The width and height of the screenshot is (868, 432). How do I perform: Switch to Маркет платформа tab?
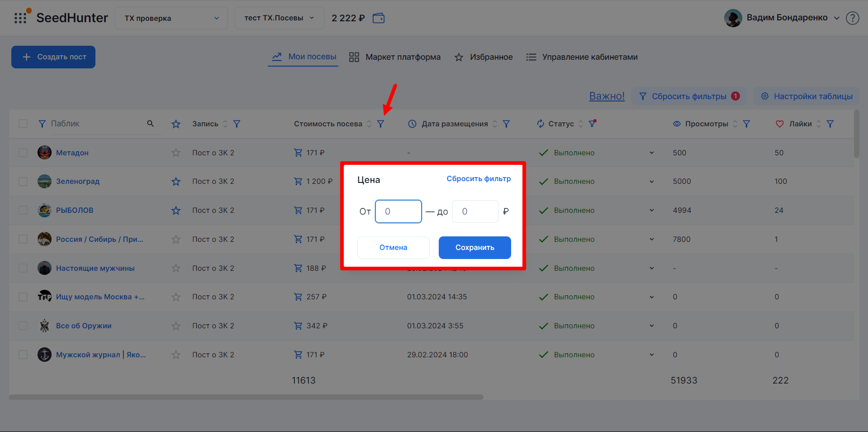point(395,57)
